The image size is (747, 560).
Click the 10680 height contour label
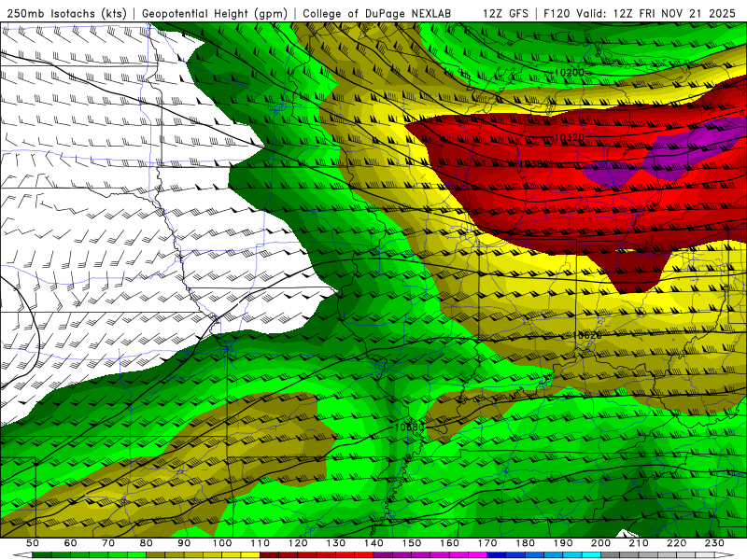pyautogui.click(x=409, y=427)
